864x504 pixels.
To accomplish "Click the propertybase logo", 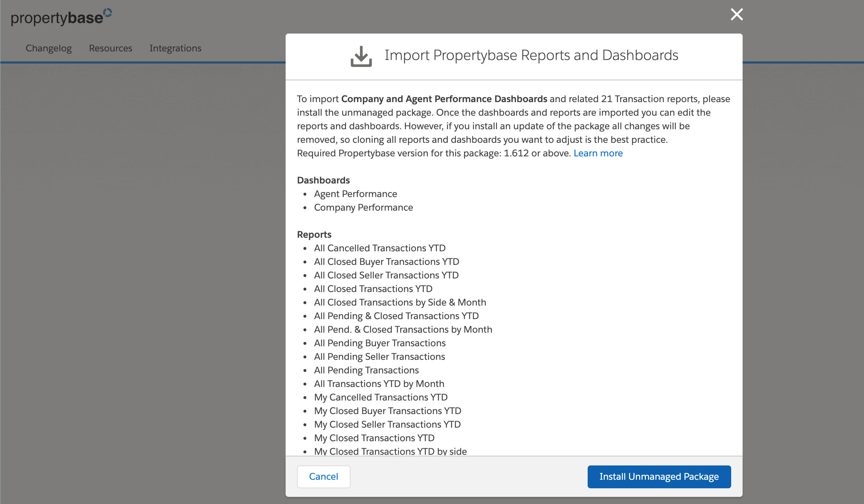I will point(57,17).
